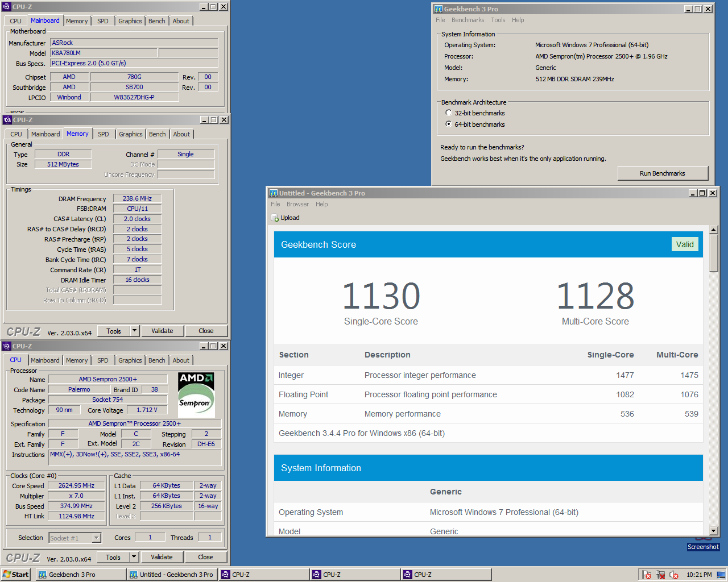Activate Untitled - Geekbench 3 Pro taskbar button
This screenshot has width=728, height=582.
(x=172, y=575)
